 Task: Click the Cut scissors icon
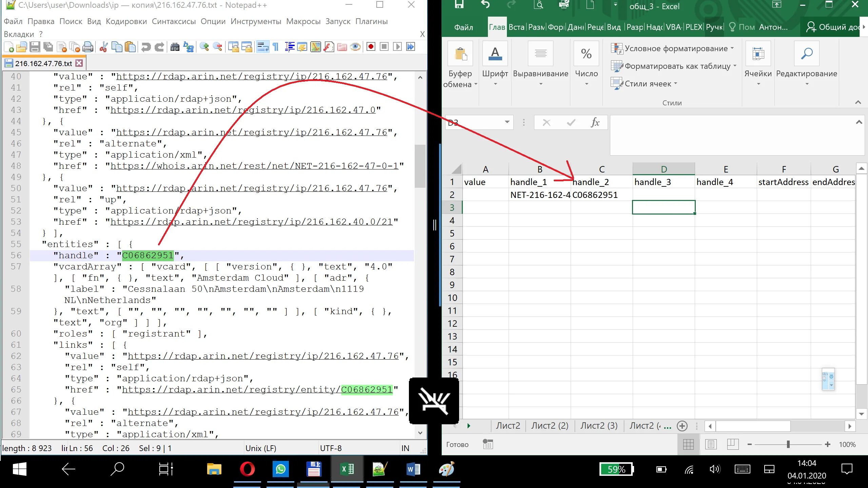[x=104, y=47]
